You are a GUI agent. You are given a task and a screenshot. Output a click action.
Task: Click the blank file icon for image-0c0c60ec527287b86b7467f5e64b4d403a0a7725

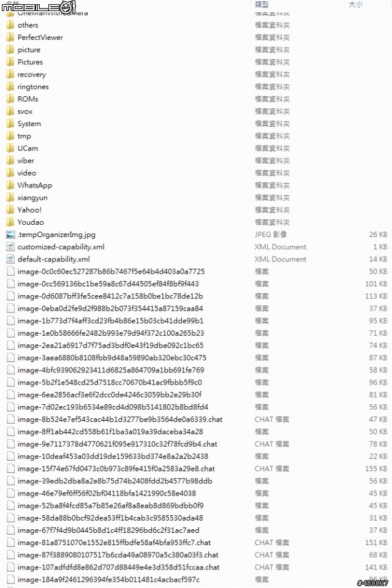(10, 271)
